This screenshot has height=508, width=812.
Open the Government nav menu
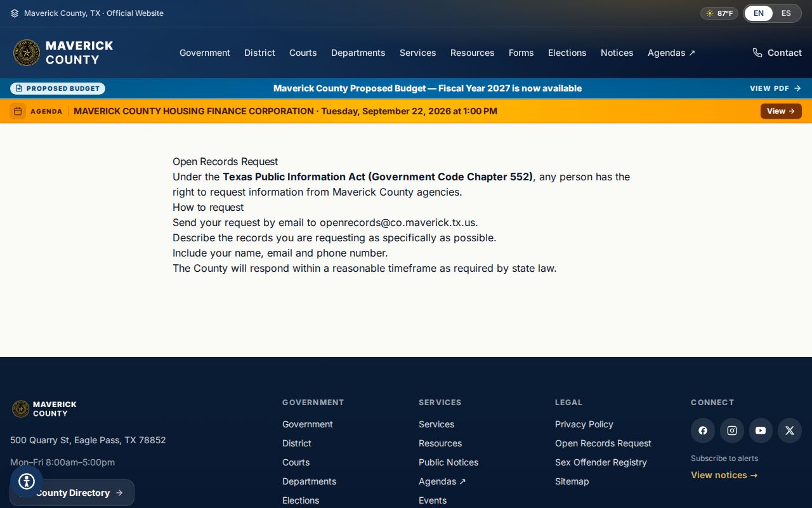pos(205,53)
